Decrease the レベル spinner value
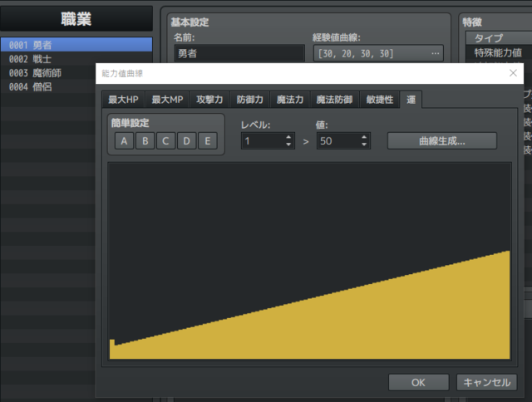This screenshot has width=532, height=402. pos(288,145)
